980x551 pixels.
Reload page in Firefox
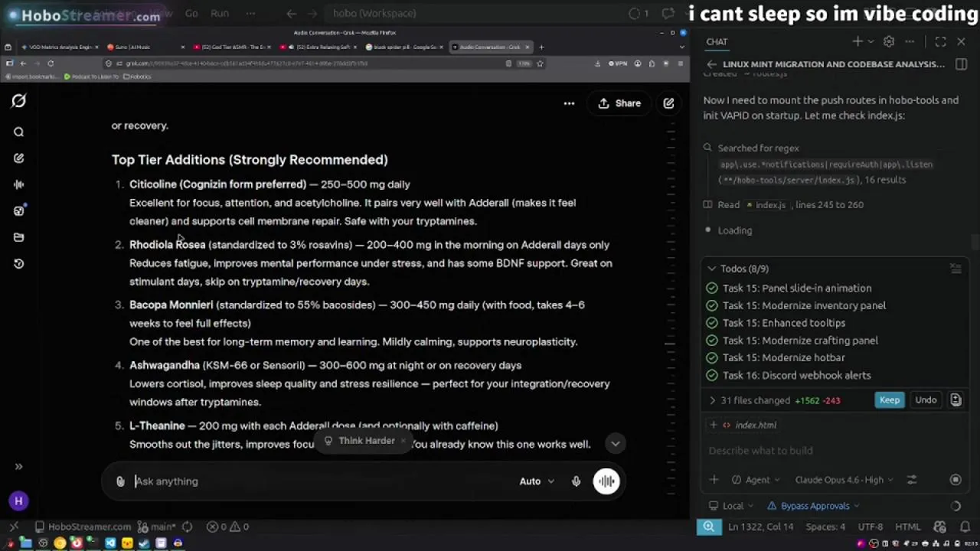pos(51,64)
